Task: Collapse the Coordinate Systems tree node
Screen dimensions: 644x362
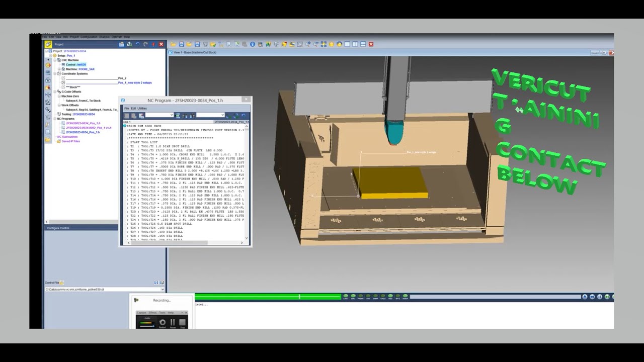Action: point(55,73)
